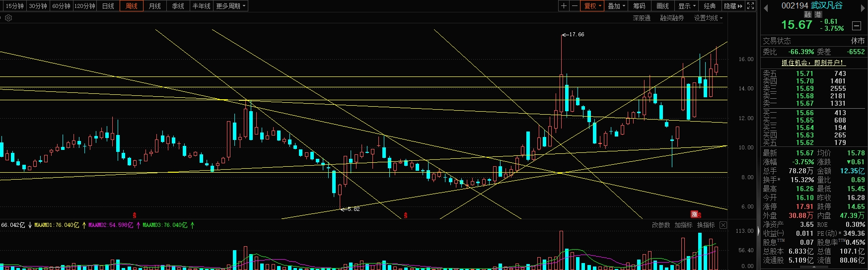The width and height of the screenshot is (868, 270).
Task: Open the 复权 adjustment dropdown
Action: pos(592,6)
